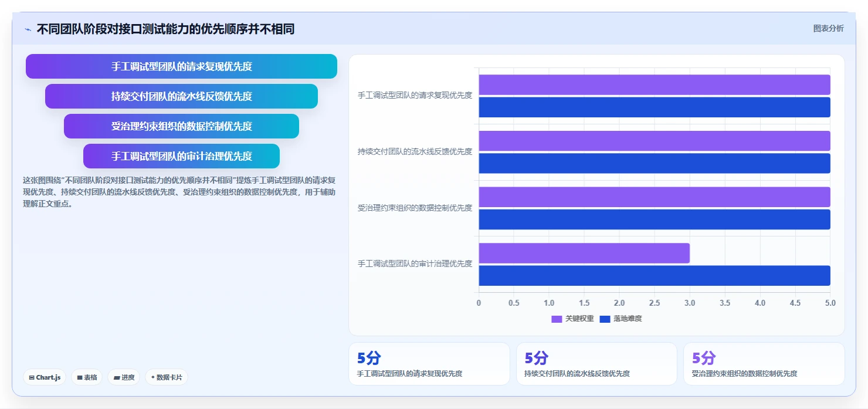
Task: Click blue 落地难度 bar for 流水线反馈优先度
Action: point(655,163)
